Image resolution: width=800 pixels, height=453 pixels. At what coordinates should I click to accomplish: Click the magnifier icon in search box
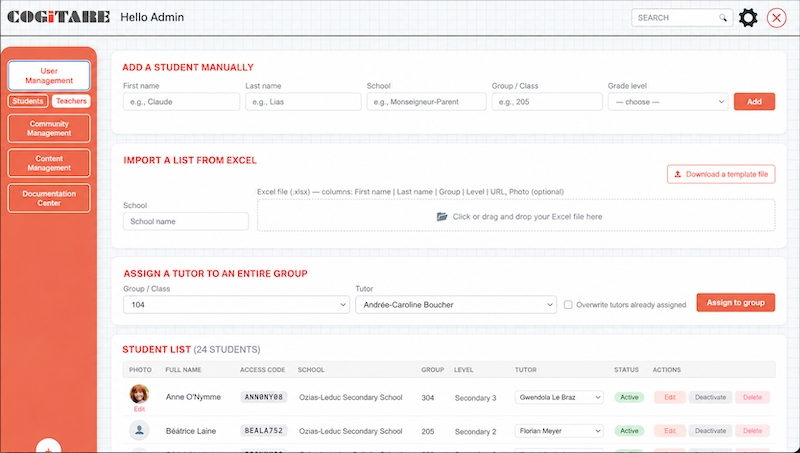coord(723,17)
